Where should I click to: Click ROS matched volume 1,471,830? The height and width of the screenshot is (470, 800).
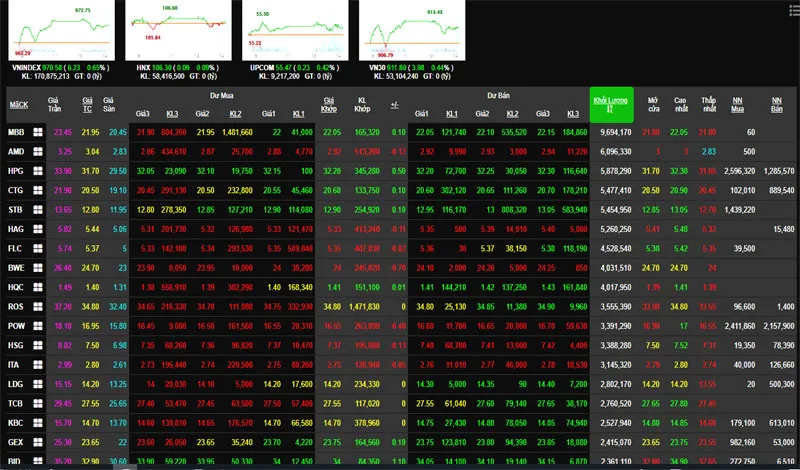[x=364, y=307]
